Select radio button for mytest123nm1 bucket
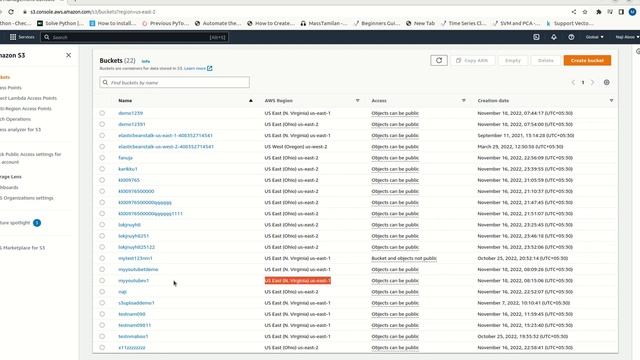 tap(102, 258)
